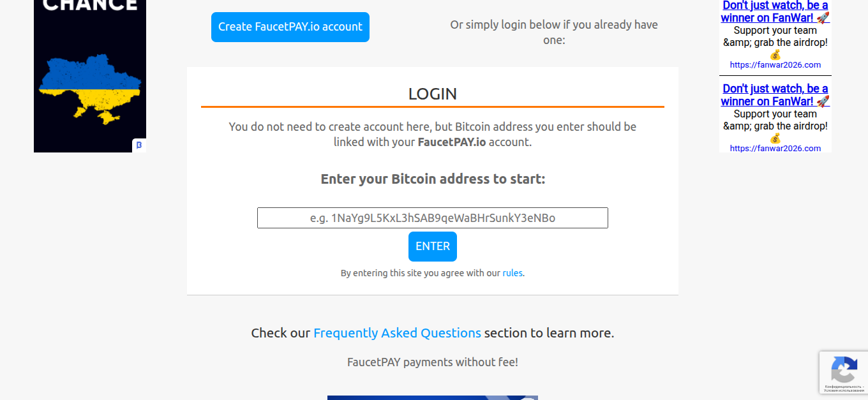Screen dimensions: 868x400
Task: Click the blue banner at the page bottom
Action: point(432,397)
